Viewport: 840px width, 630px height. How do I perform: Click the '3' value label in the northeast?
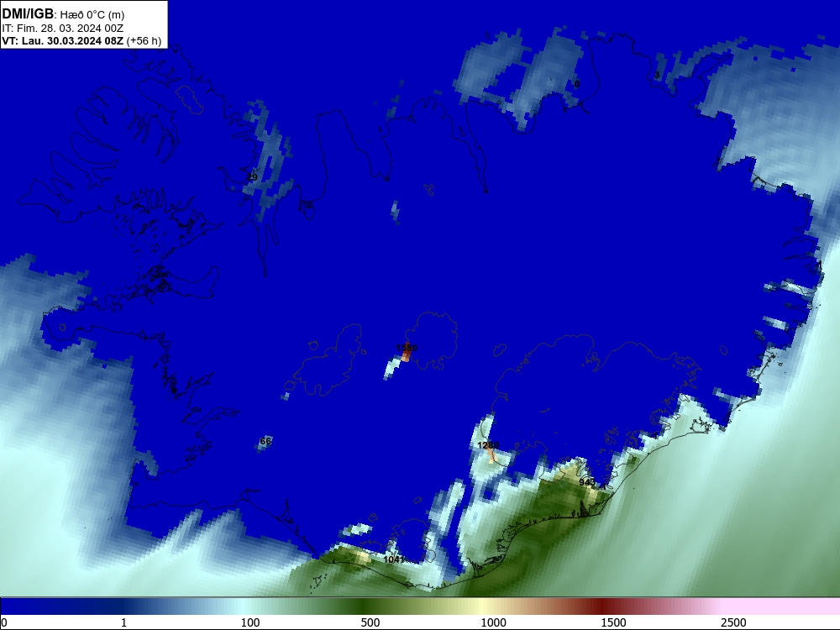click(x=657, y=75)
